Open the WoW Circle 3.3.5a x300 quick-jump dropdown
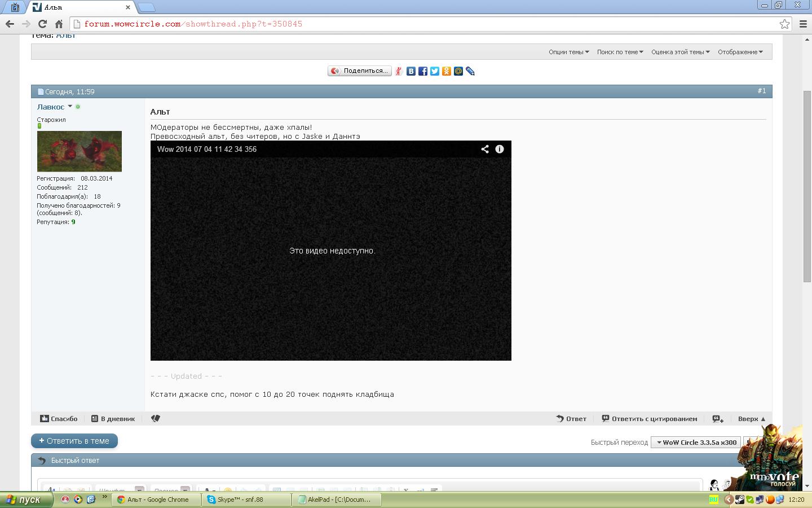812x508 pixels. (x=696, y=443)
